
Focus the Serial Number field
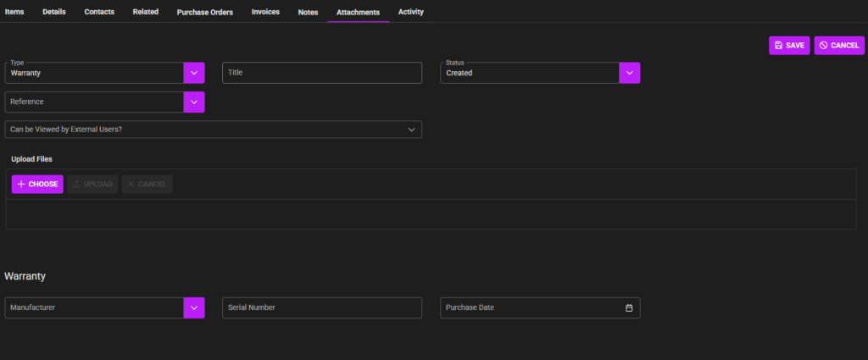(x=322, y=307)
